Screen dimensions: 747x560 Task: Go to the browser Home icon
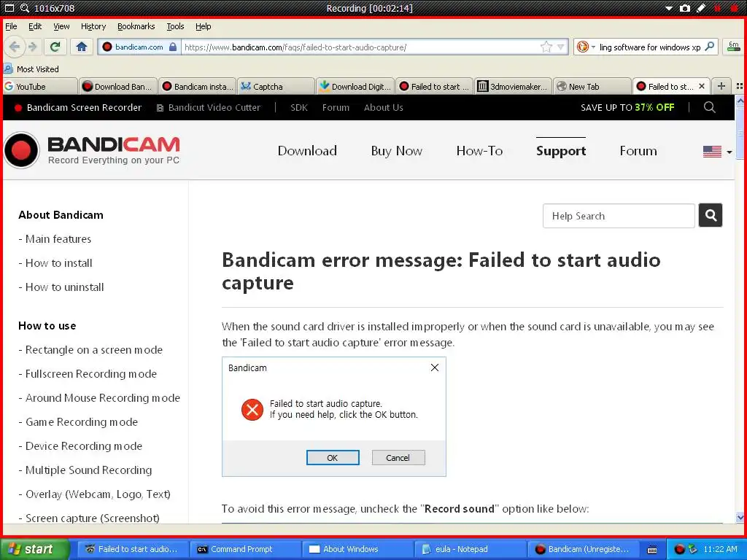(82, 47)
